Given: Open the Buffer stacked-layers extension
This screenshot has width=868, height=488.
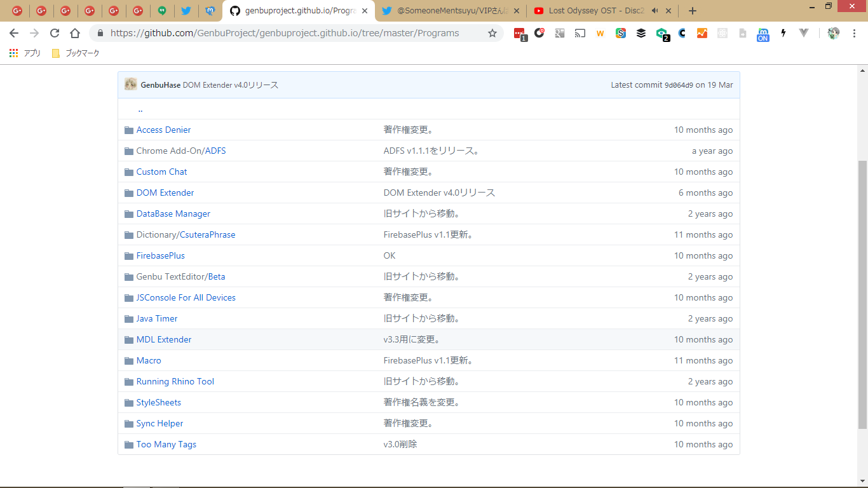Looking at the screenshot, I should 641,33.
